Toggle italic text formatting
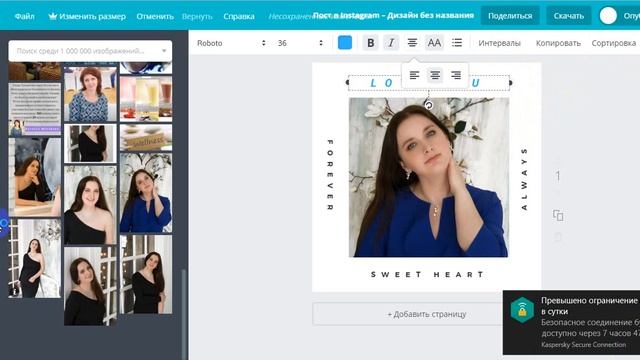The image size is (640, 360). pyautogui.click(x=391, y=43)
